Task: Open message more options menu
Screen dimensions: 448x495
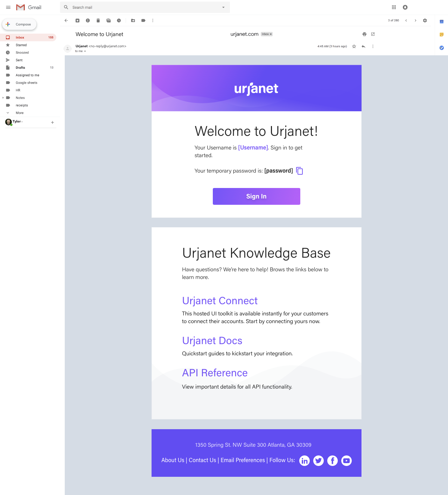Action: point(373,46)
